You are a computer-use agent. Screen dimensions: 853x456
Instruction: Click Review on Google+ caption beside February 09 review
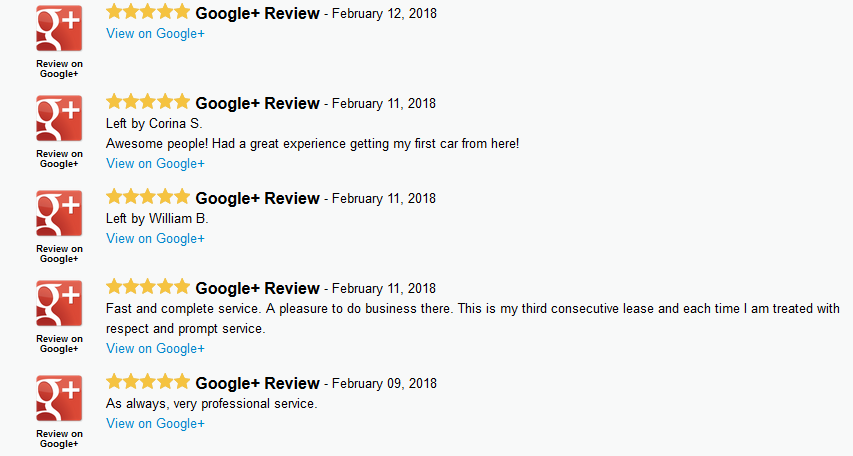59,439
